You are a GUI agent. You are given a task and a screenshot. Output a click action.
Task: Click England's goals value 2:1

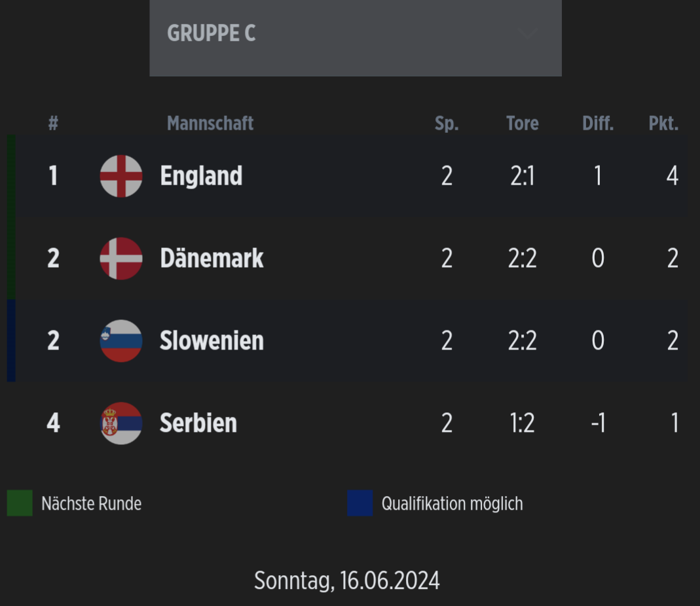(523, 176)
